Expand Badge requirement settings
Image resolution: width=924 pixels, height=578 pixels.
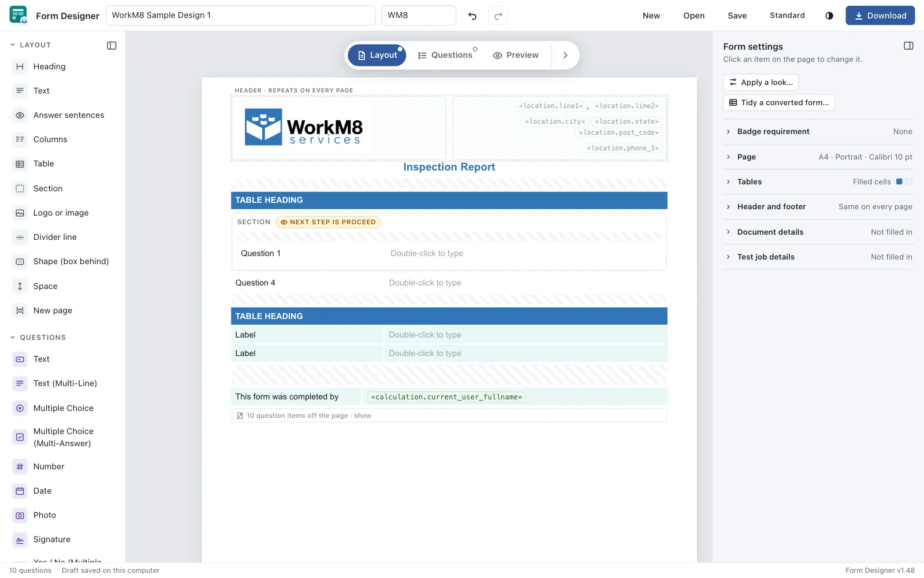click(818, 132)
